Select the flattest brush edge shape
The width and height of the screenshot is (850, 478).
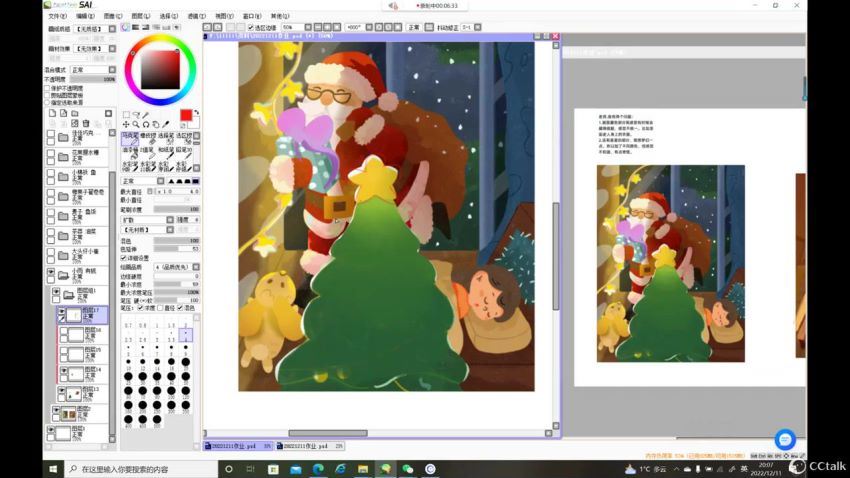(196, 181)
